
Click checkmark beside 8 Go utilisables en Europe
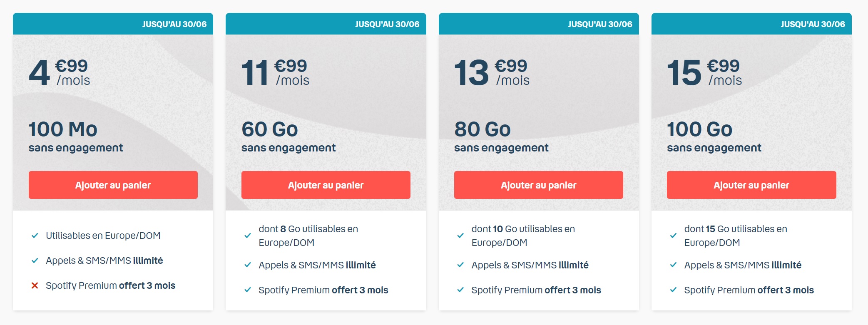pos(248,236)
